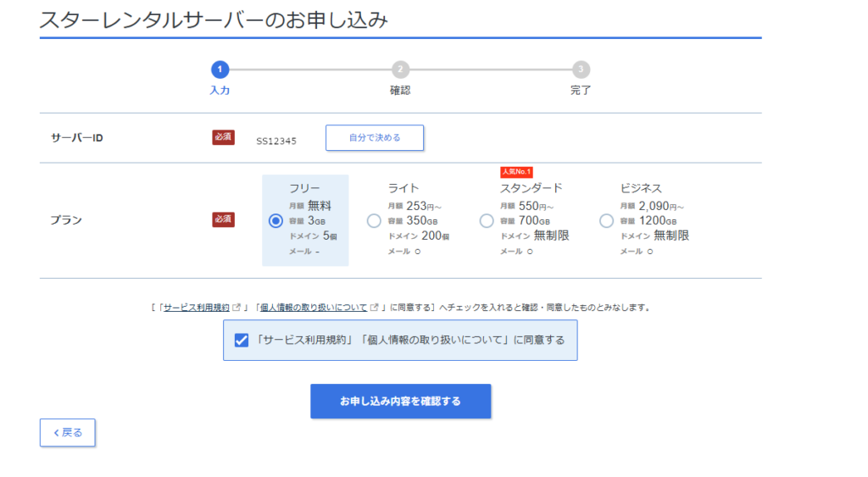Viewport: 868px width, 477px height.
Task: Go back using the 戻る button
Action: (x=68, y=433)
